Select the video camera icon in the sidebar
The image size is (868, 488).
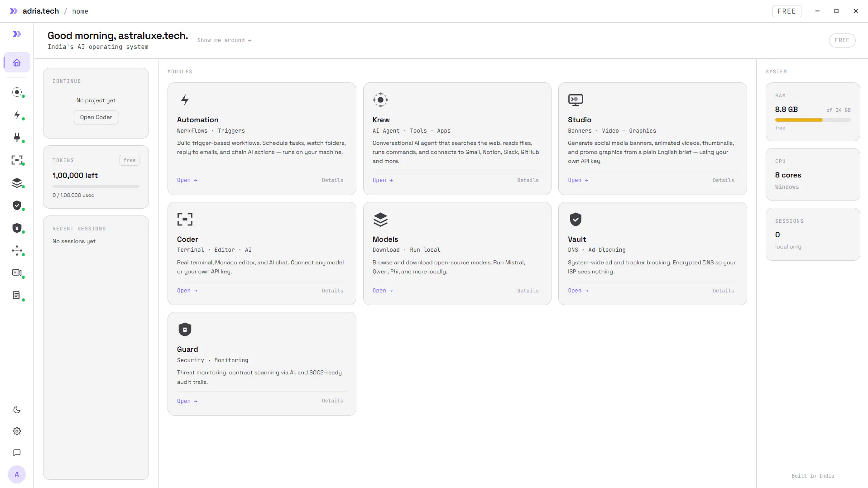pyautogui.click(x=17, y=273)
